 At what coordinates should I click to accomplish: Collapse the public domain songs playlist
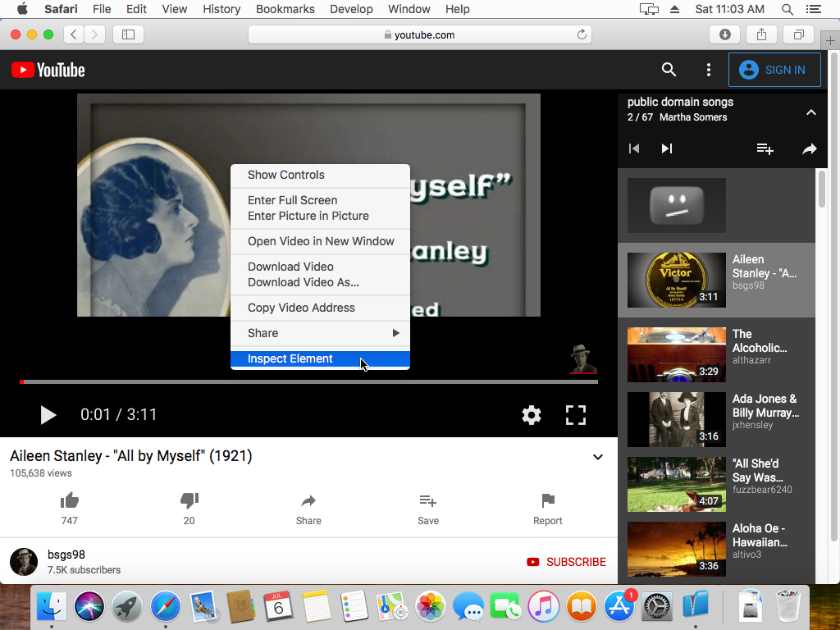pyautogui.click(x=810, y=112)
